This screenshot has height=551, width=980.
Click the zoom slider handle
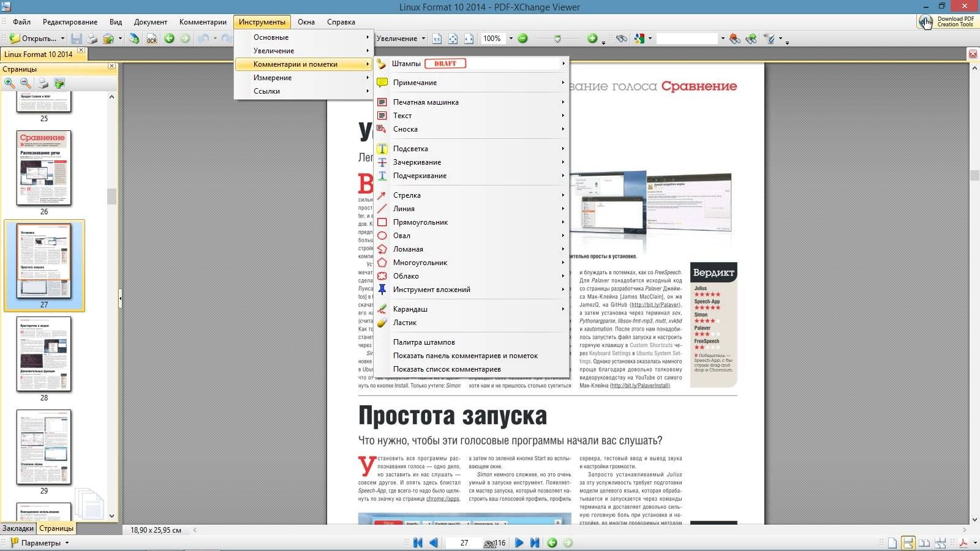(x=557, y=39)
